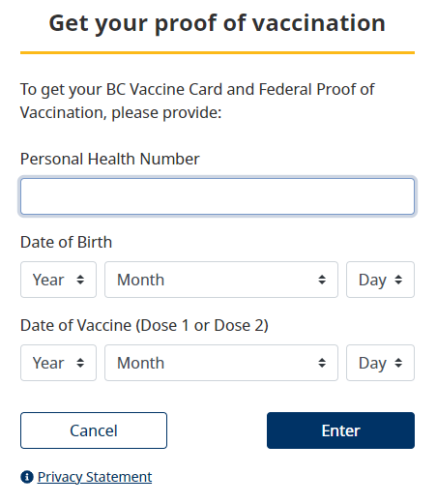Open the Date of Birth Day dropdown

pyautogui.click(x=380, y=280)
